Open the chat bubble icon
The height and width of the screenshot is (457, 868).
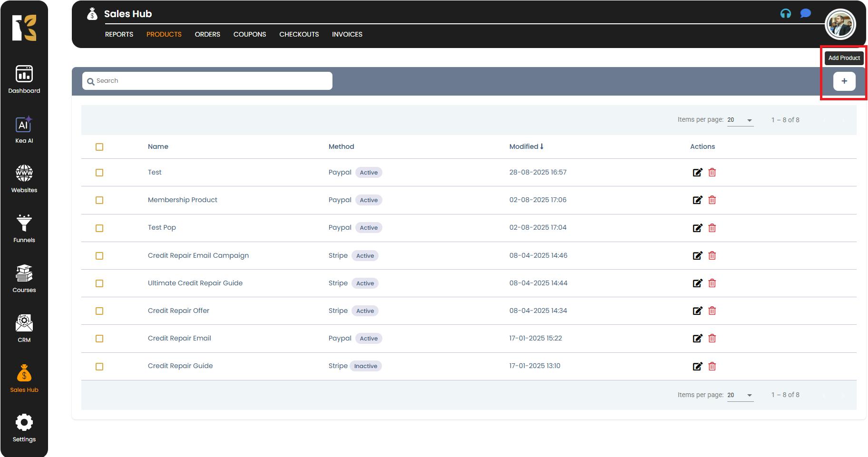coord(805,13)
